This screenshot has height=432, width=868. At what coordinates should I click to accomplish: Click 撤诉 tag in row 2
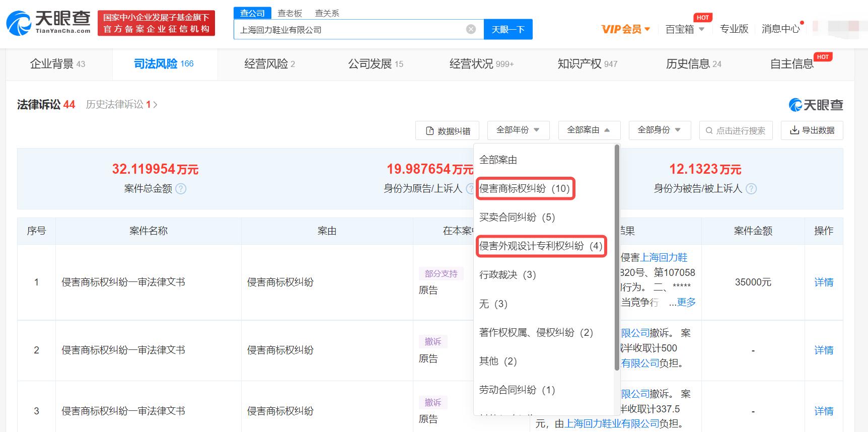click(433, 342)
